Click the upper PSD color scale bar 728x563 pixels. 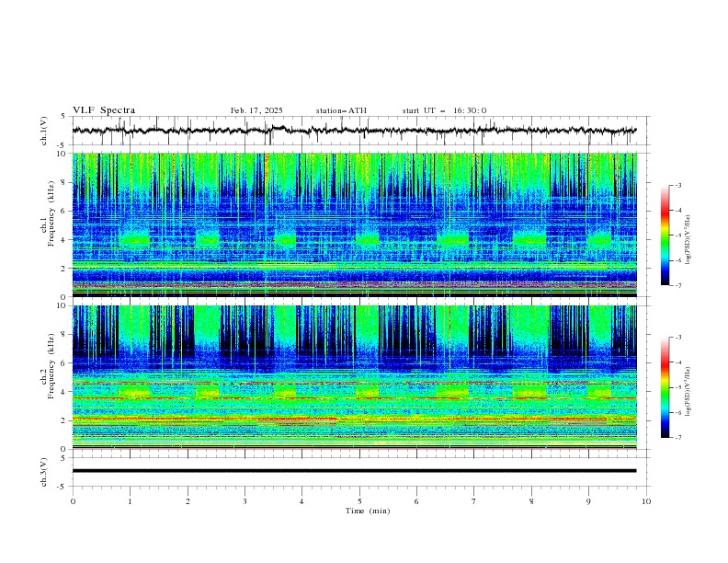[x=665, y=236]
